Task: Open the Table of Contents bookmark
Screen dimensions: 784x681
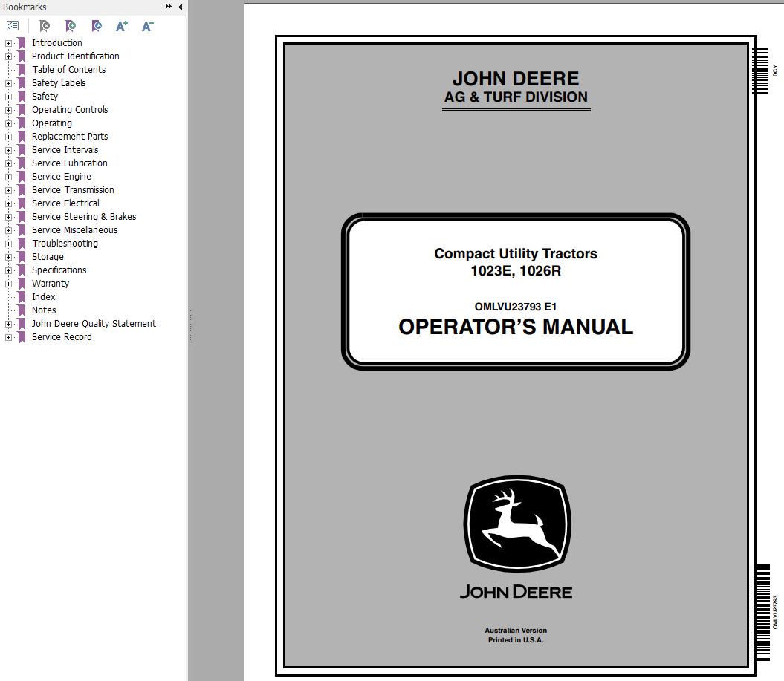Action: coord(68,70)
